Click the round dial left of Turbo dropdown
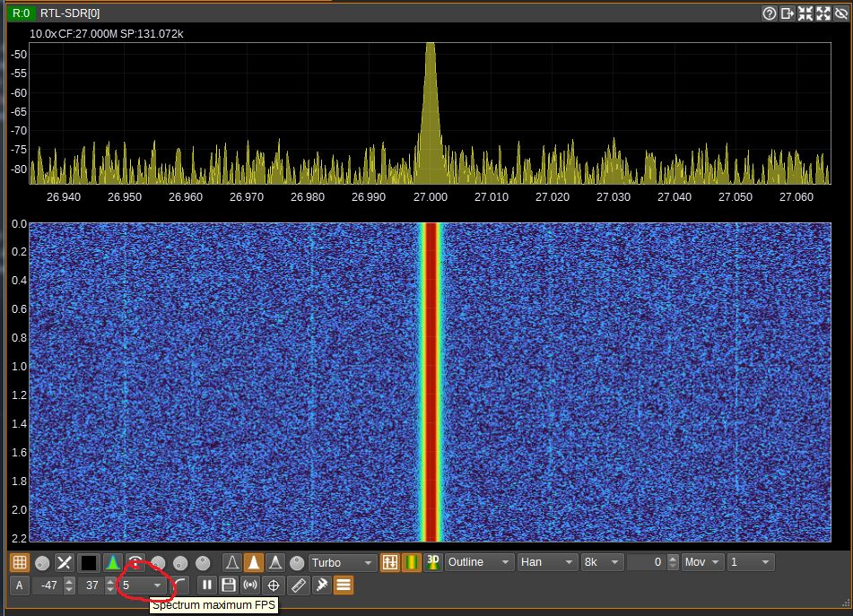 click(x=297, y=563)
